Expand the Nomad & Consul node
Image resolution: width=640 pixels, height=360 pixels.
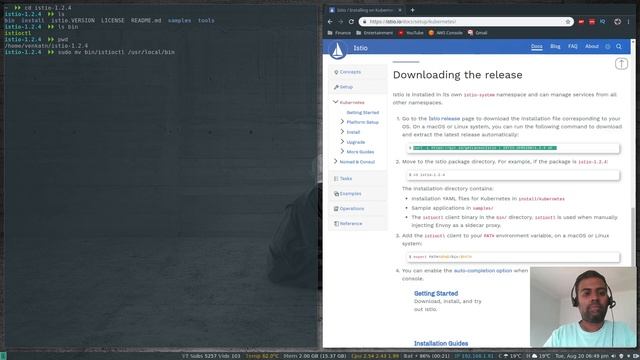pos(336,161)
